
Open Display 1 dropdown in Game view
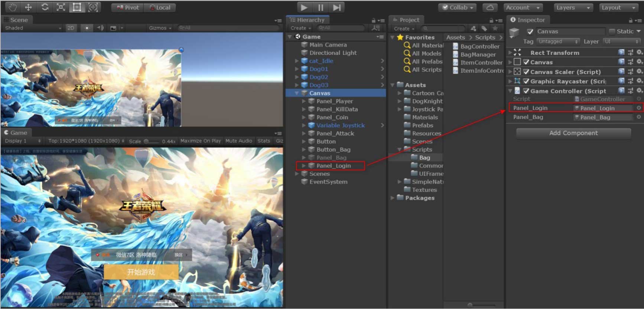pos(23,141)
